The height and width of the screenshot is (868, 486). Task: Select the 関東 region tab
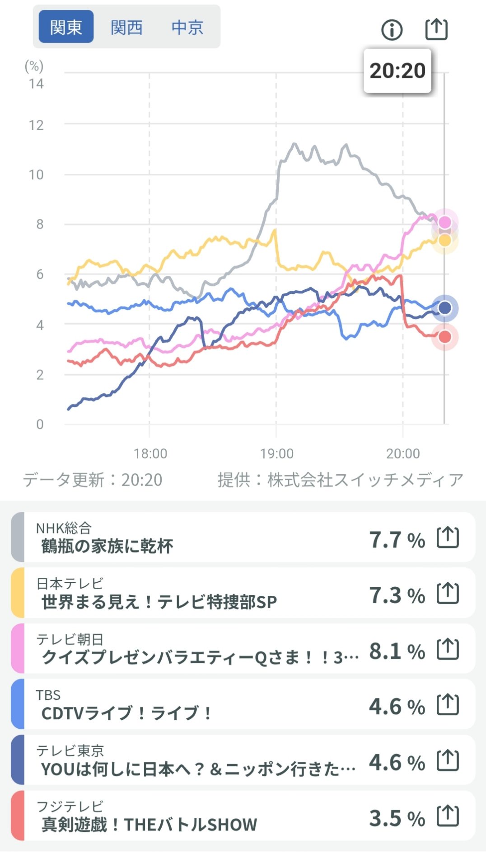pos(66,27)
